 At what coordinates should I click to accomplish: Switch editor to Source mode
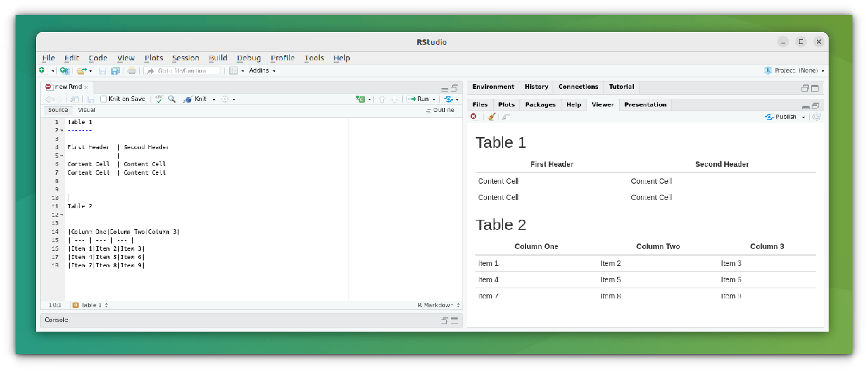pos(58,110)
